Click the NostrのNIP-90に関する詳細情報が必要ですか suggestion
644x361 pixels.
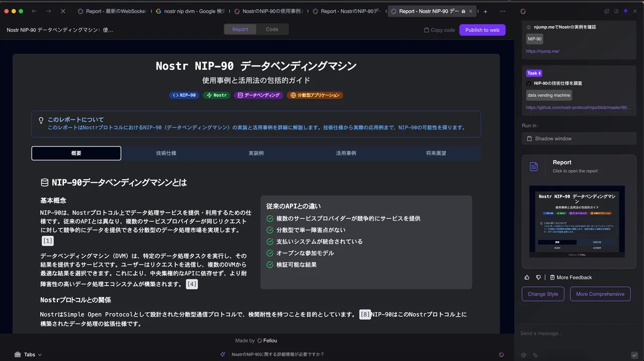pyautogui.click(x=278, y=354)
